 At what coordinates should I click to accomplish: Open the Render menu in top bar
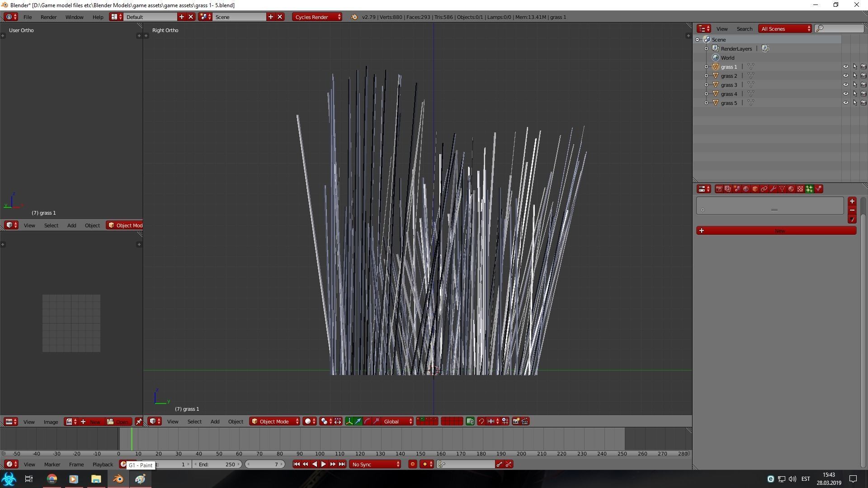pyautogui.click(x=48, y=17)
